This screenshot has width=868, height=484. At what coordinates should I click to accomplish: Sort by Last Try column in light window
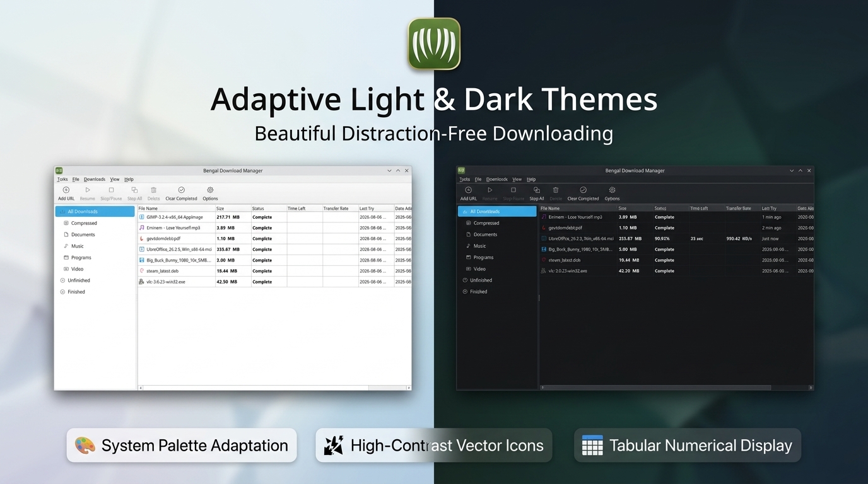(x=376, y=209)
